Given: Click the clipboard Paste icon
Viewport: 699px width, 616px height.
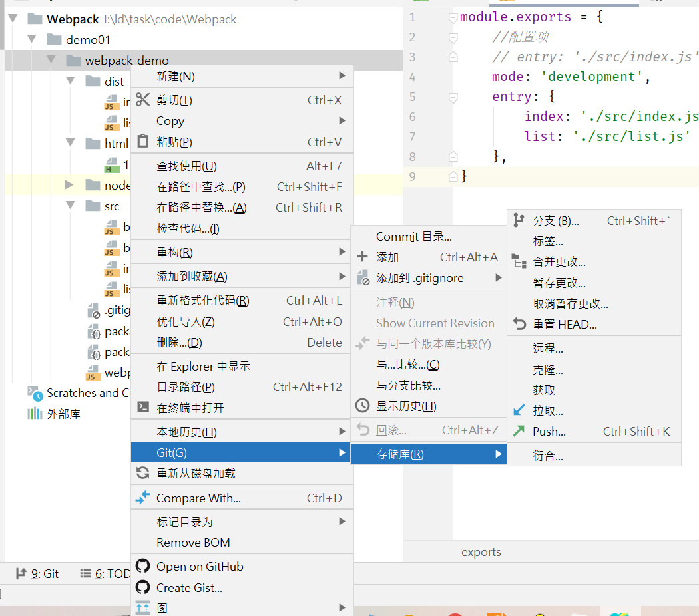Looking at the screenshot, I should click(142, 141).
